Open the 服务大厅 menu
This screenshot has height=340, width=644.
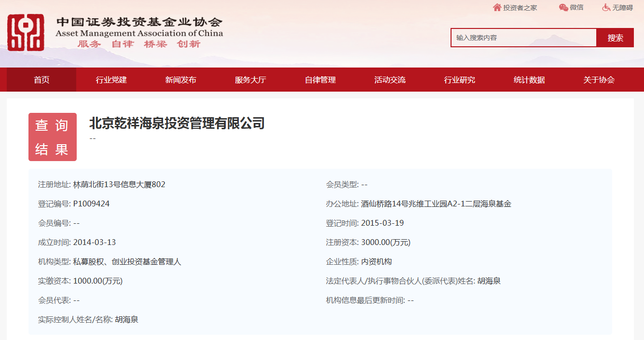tap(250, 80)
